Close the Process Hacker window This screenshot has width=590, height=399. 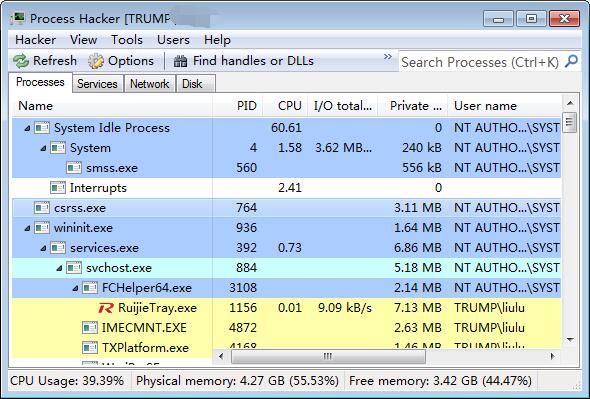564,19
